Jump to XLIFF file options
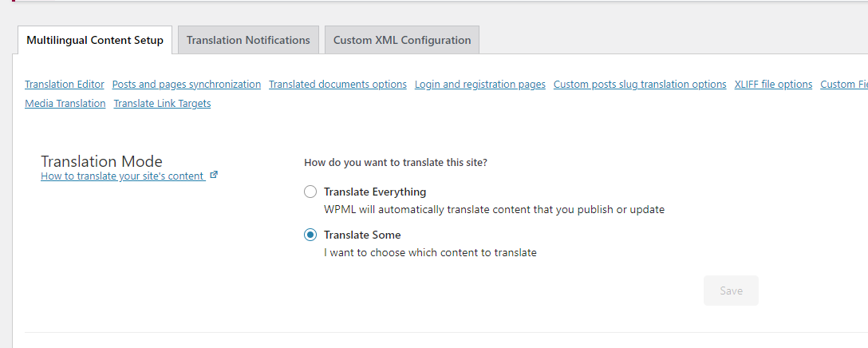 click(x=773, y=85)
